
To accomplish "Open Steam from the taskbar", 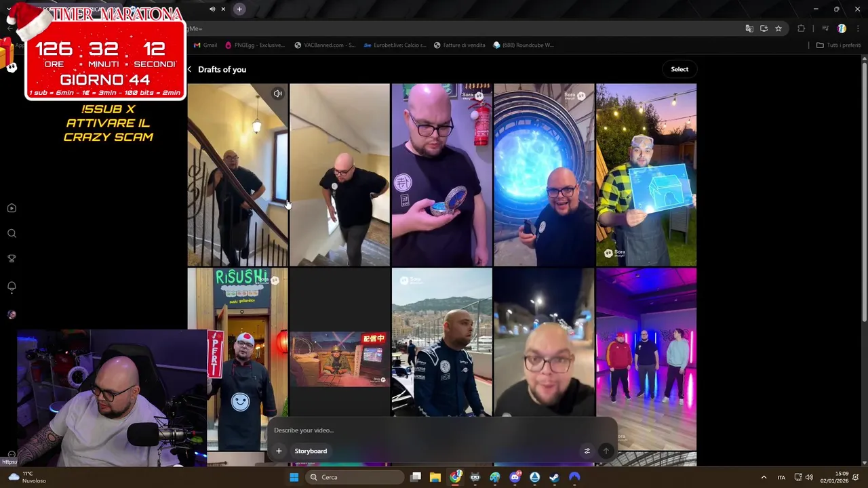I will pyautogui.click(x=555, y=477).
